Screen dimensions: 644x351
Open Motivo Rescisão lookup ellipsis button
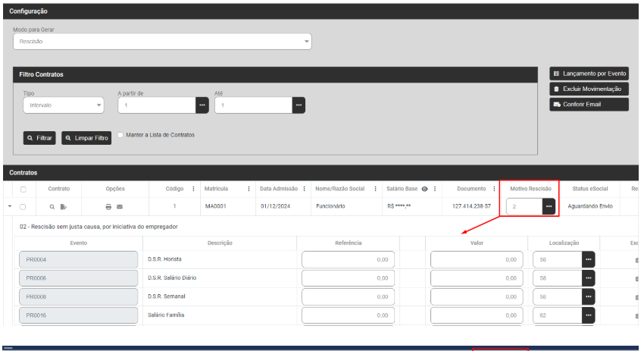coord(549,206)
